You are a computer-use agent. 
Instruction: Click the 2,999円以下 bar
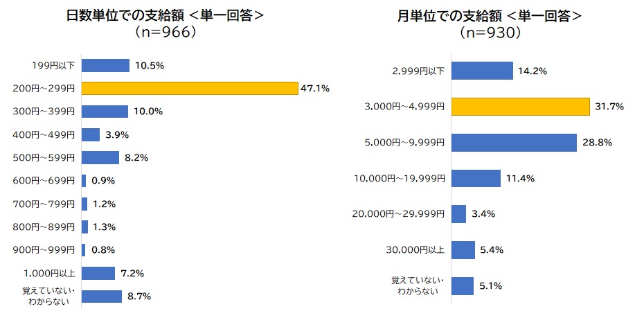coord(482,70)
